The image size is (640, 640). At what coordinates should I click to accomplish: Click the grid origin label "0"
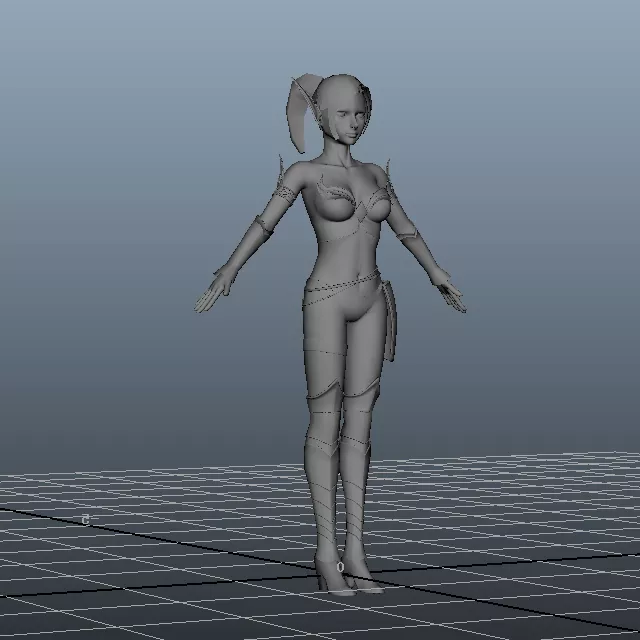[x=341, y=567]
